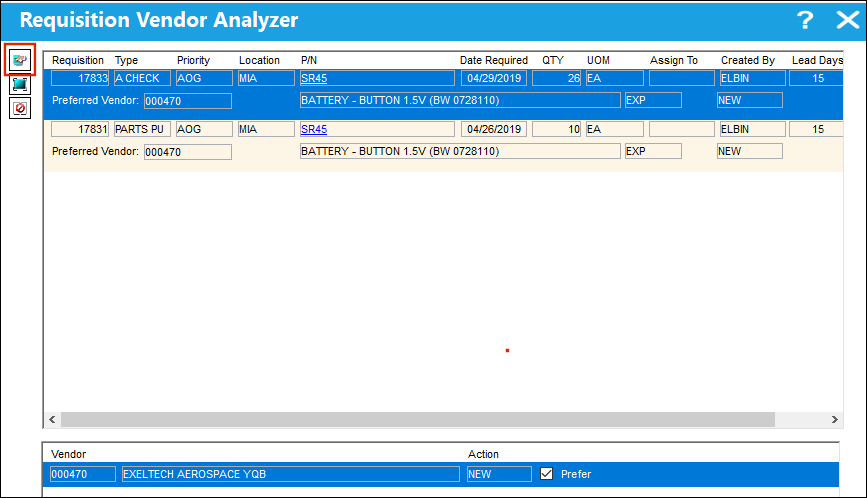Click the Lead Days 15 field in row 17831

(816, 129)
